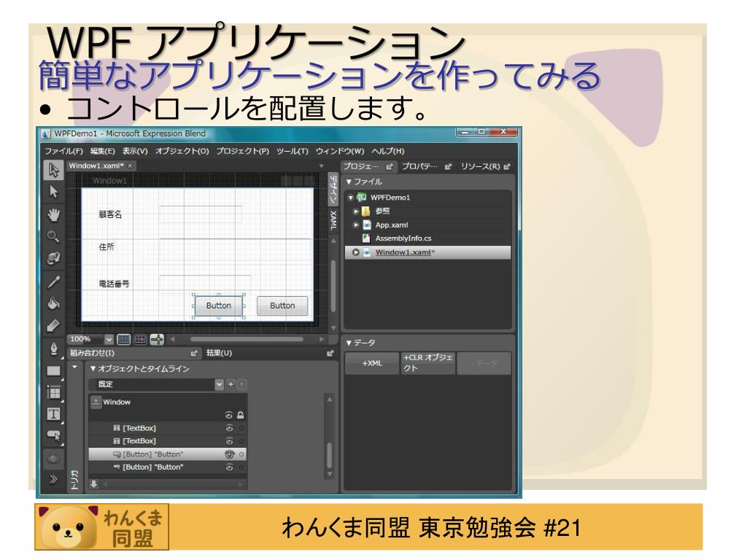747x560 pixels.
Task: Pick the Eyedropper tool
Action: coord(54,282)
